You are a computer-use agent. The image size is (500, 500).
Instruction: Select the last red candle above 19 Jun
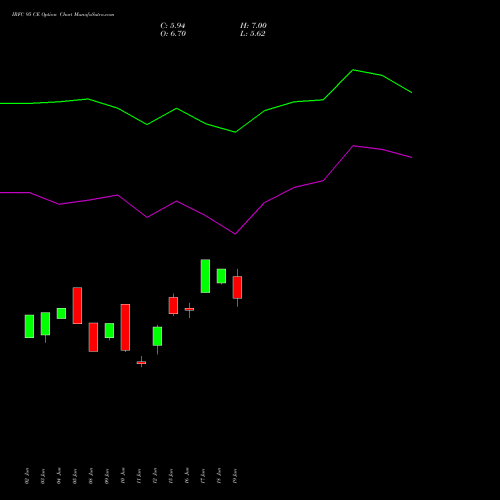[x=237, y=287]
